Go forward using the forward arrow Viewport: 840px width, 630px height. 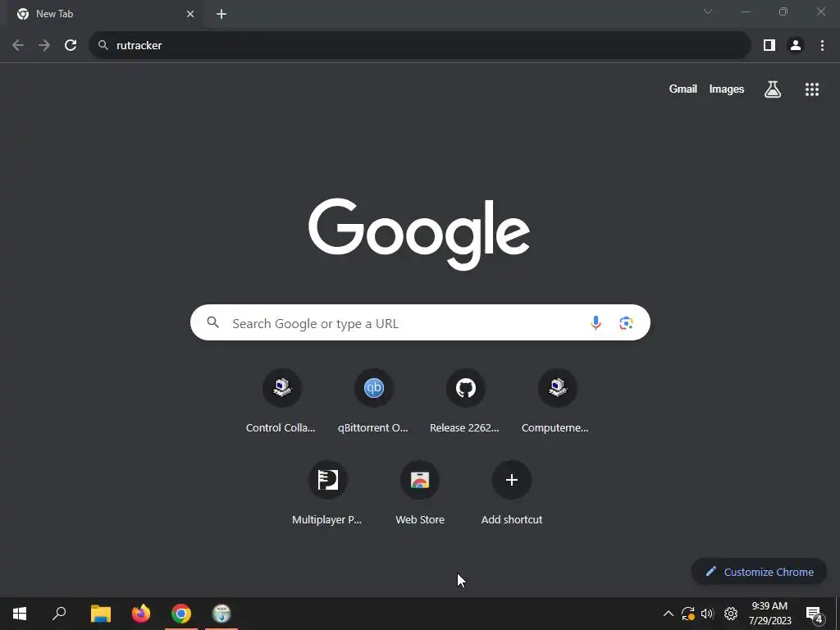44,45
